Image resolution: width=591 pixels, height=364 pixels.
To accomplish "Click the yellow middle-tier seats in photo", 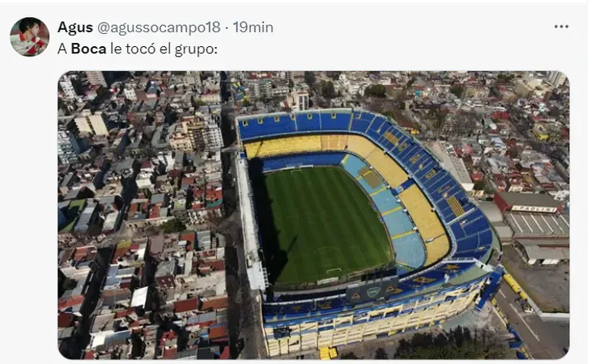I will coord(422,211).
